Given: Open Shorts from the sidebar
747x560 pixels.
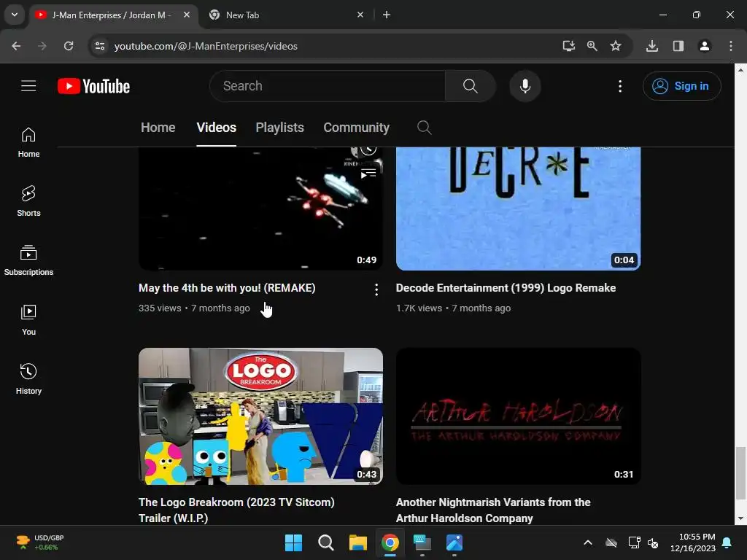Looking at the screenshot, I should (x=28, y=201).
